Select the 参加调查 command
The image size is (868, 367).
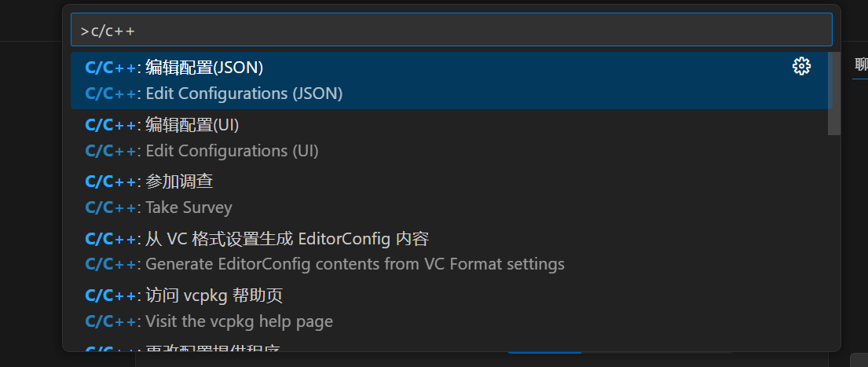coord(179,182)
